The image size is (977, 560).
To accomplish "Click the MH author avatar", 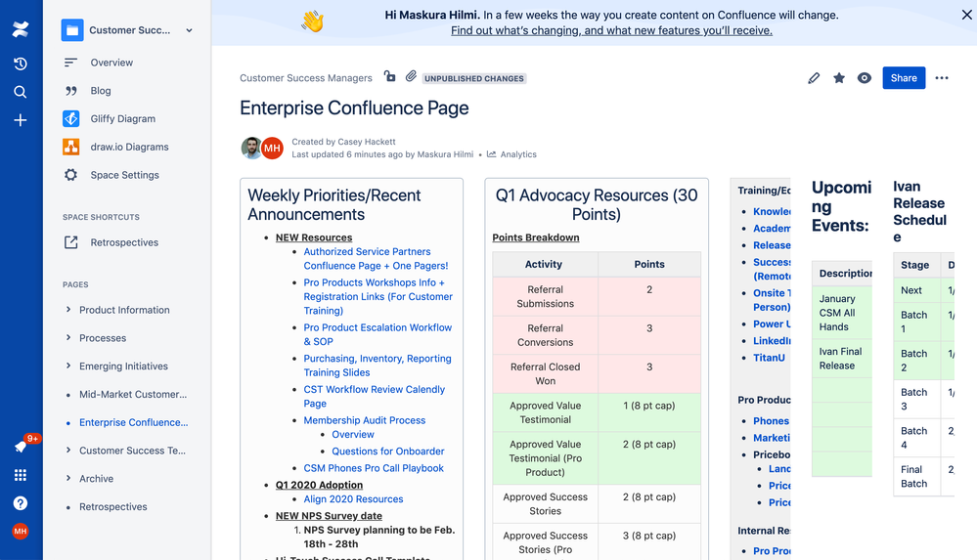I will click(x=272, y=149).
